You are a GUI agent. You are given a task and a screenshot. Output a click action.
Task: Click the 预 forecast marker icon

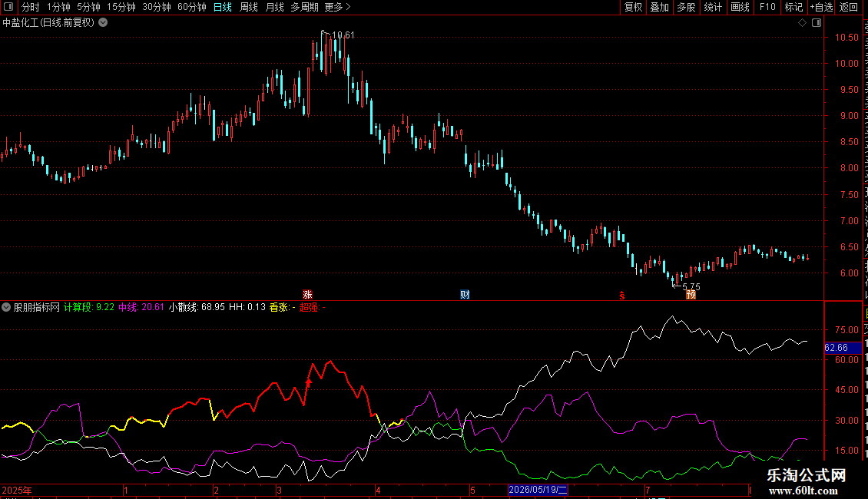pyautogui.click(x=691, y=295)
